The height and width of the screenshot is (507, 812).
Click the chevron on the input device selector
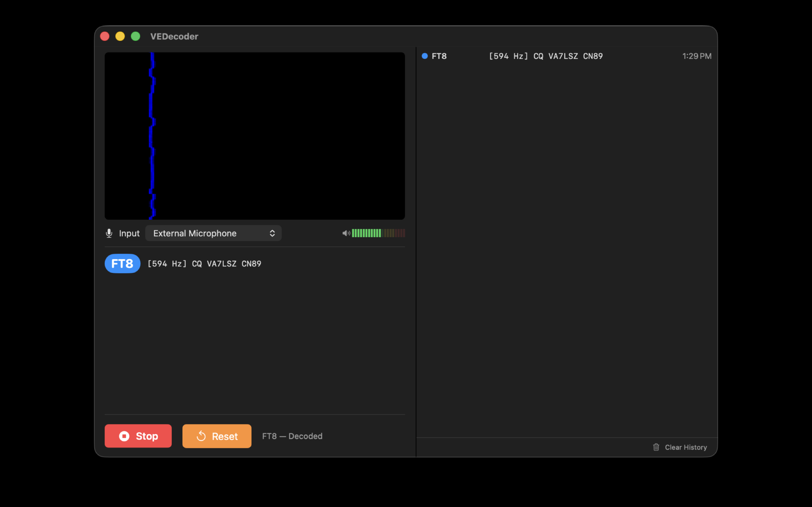click(272, 233)
